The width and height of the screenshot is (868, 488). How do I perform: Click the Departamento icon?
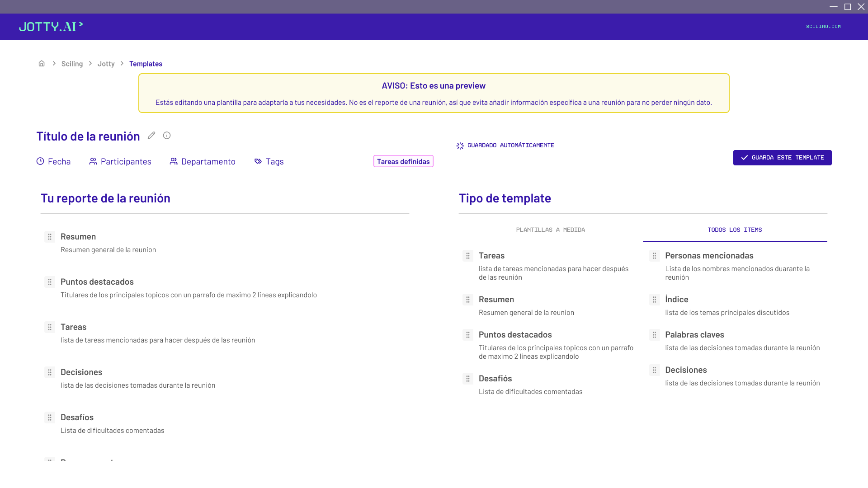[x=174, y=161]
